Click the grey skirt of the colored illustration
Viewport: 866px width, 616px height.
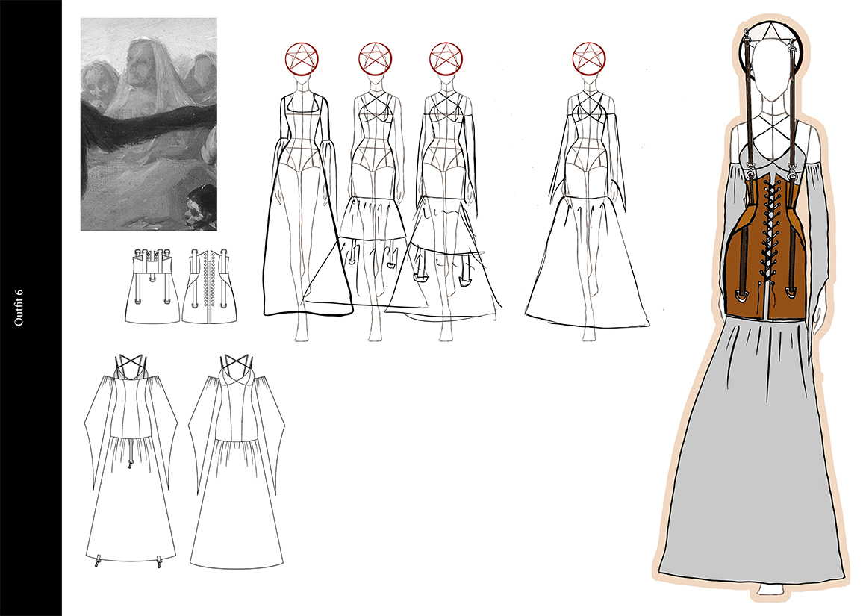[754, 450]
